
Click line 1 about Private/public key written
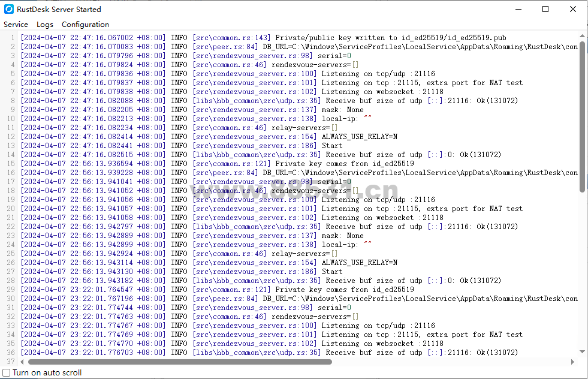click(x=263, y=38)
